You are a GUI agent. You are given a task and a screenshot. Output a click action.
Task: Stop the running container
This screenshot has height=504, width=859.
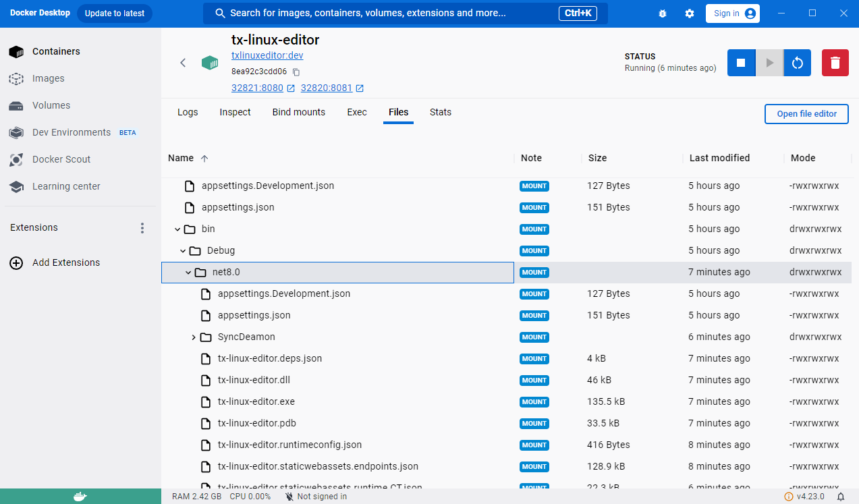[x=741, y=63]
